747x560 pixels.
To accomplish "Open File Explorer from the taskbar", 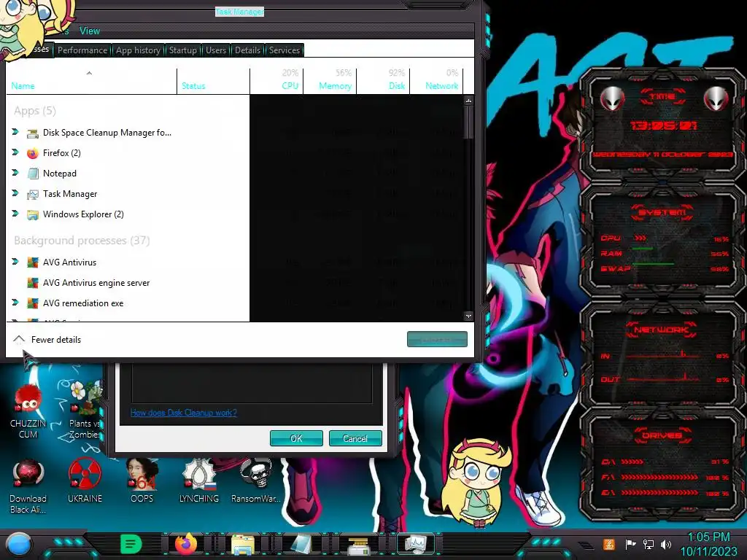I will 243,544.
